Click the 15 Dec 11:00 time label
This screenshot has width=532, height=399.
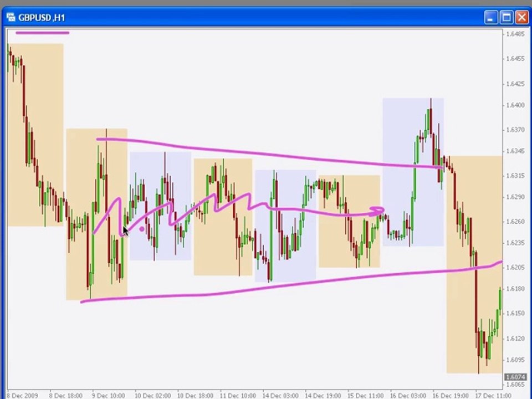point(365,396)
